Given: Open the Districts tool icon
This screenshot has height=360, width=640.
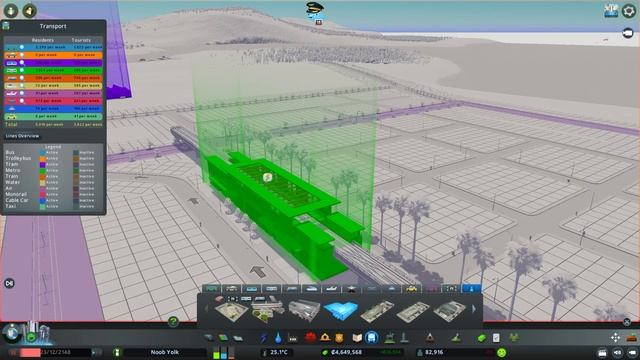Looking at the screenshot, I should click(238, 338).
